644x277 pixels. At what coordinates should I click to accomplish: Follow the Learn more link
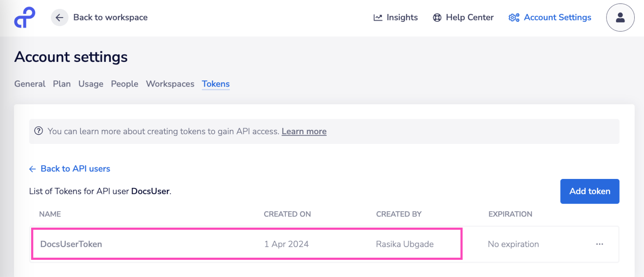[x=304, y=131]
